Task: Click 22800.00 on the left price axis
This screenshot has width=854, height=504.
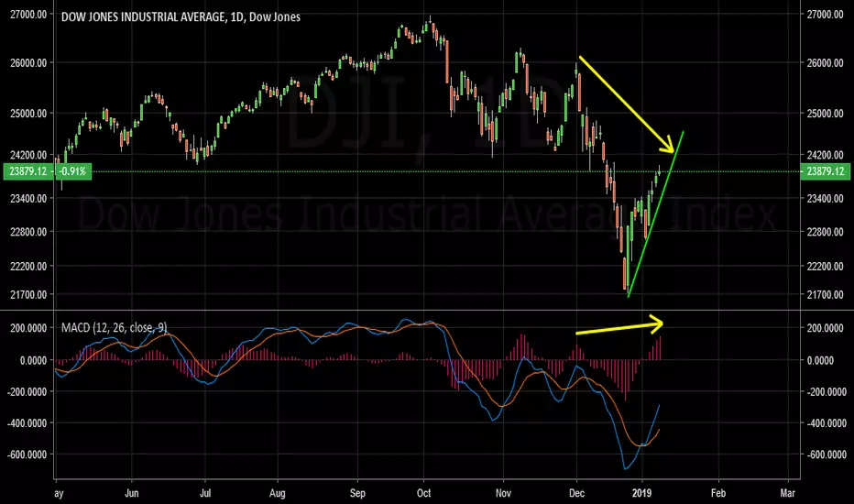Action: (28, 232)
